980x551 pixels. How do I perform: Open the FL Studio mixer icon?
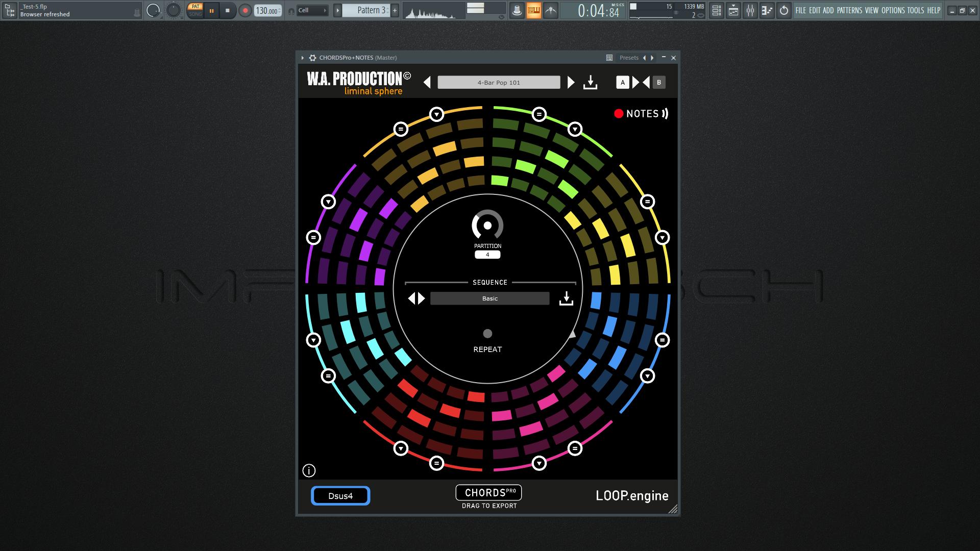pyautogui.click(x=750, y=10)
